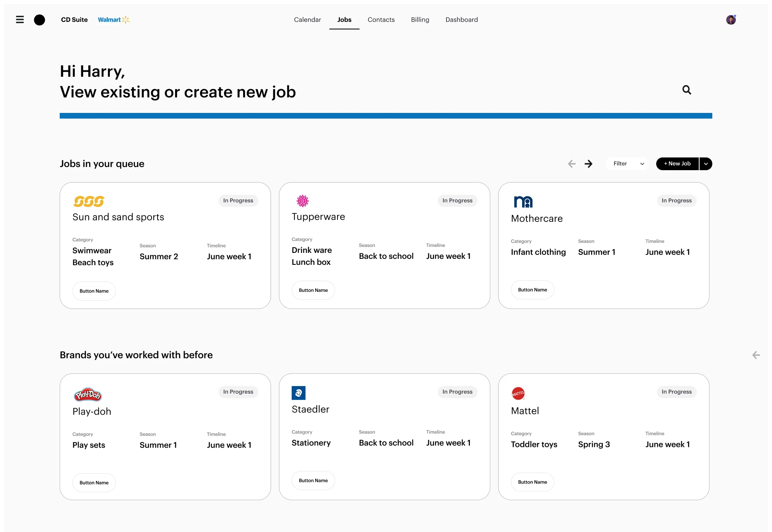Screen dimensions: 772x532
Task: Click Button Name on Staedtler card
Action: click(x=313, y=481)
